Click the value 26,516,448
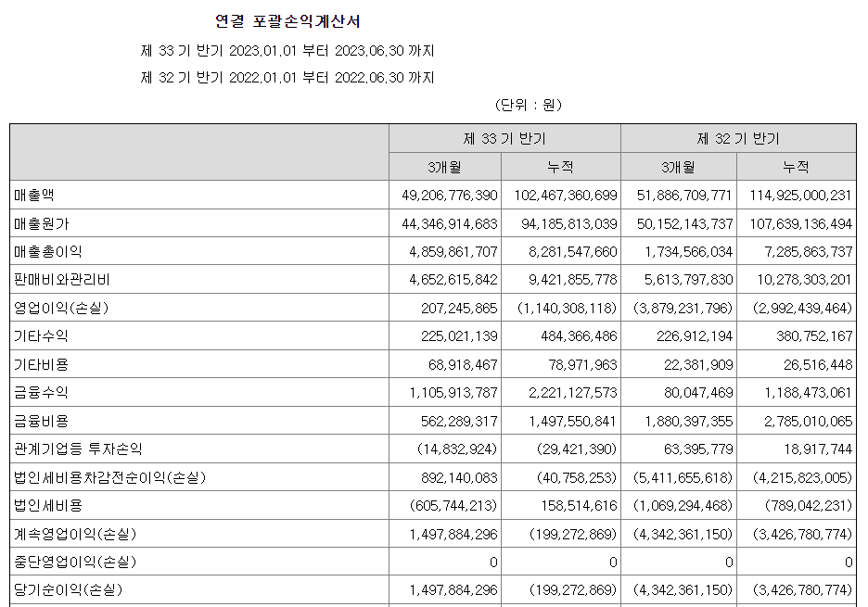Image resolution: width=868 pixels, height=607 pixels. coord(818,364)
